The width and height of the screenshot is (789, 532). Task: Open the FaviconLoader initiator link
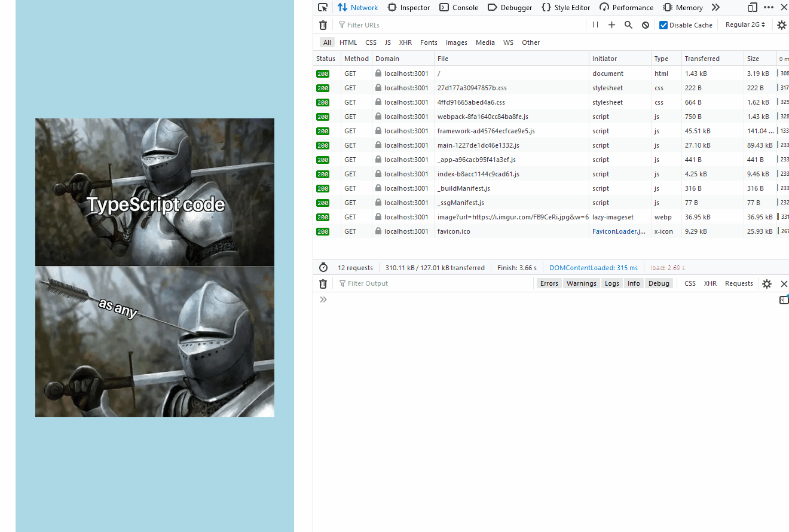click(619, 231)
